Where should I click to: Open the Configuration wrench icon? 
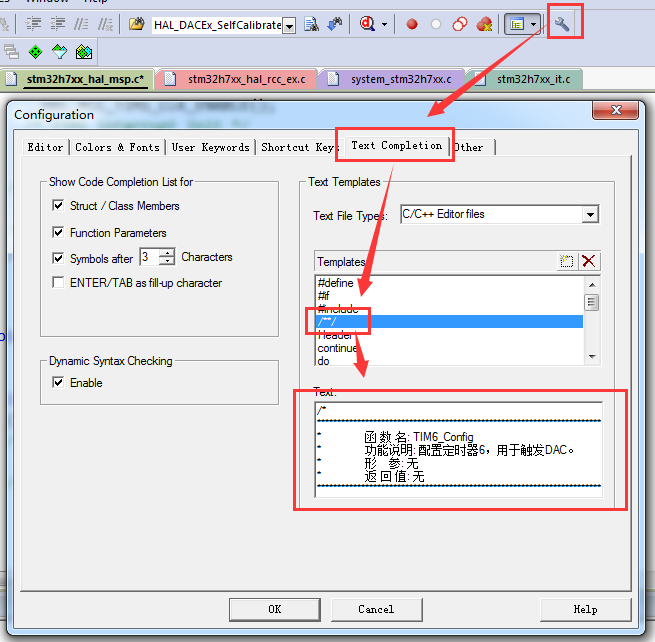click(562, 24)
